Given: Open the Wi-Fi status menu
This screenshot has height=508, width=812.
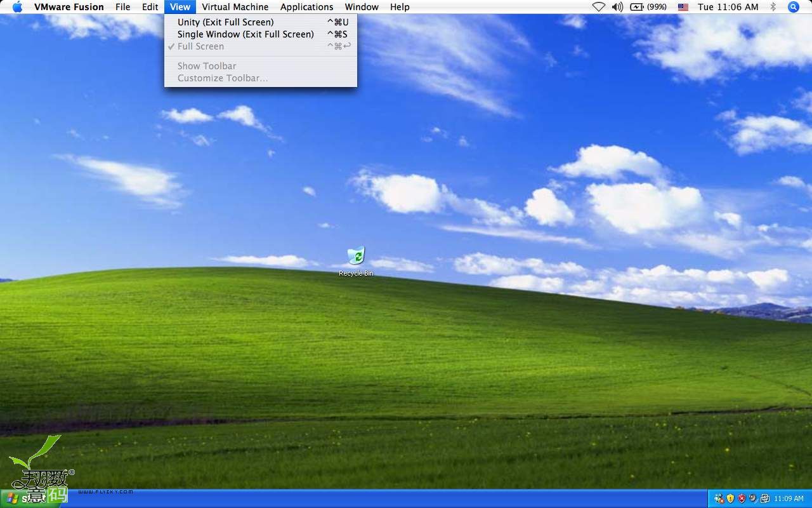Looking at the screenshot, I should coord(599,7).
